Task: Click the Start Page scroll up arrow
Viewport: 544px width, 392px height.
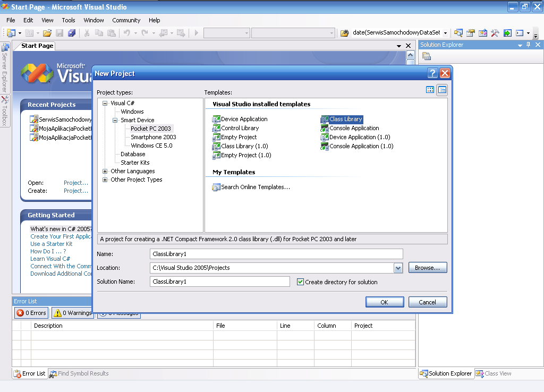Action: [410, 55]
